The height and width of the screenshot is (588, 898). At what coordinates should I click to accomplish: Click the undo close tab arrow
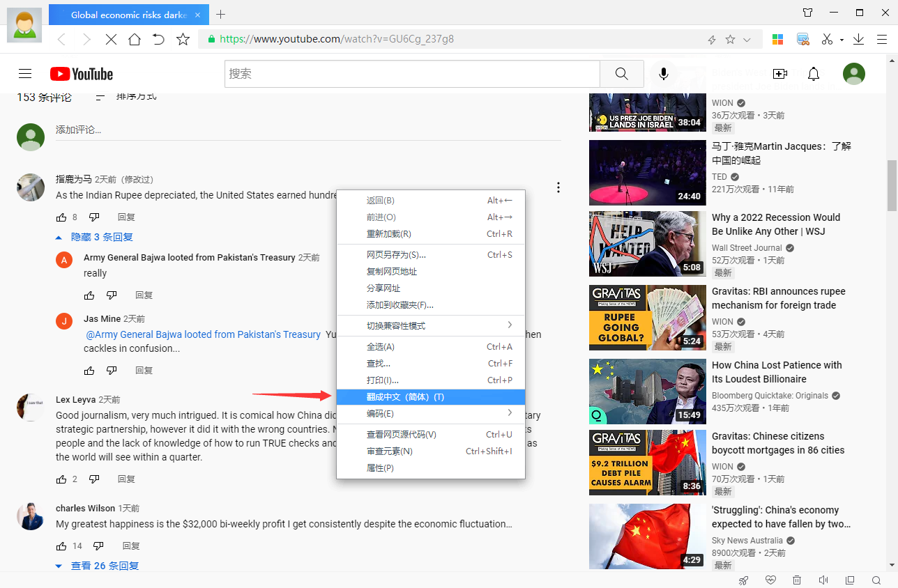coord(158,40)
